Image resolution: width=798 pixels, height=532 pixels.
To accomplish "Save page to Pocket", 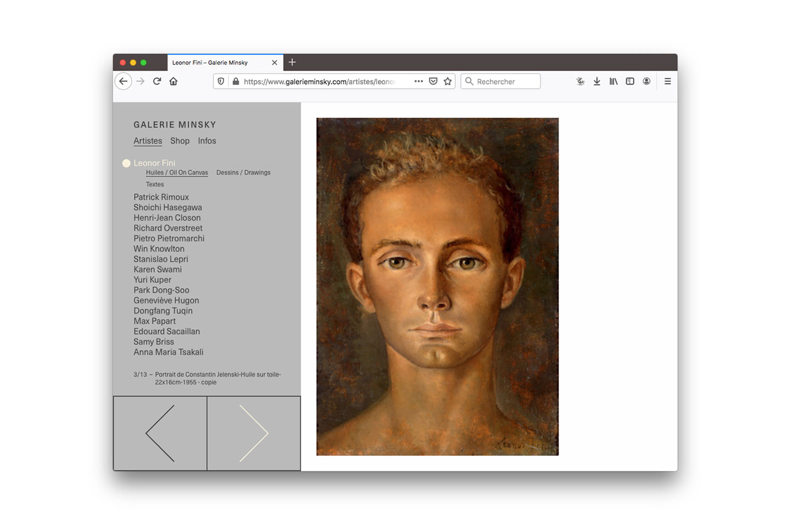I will pos(433,81).
